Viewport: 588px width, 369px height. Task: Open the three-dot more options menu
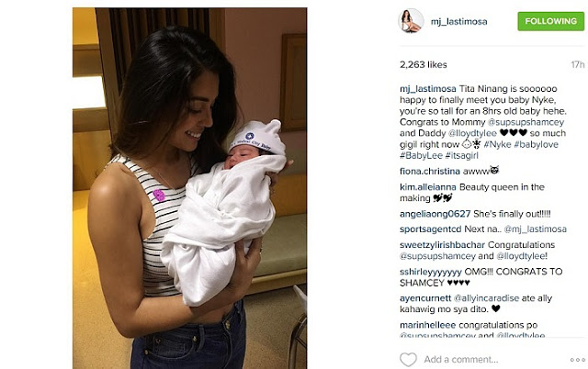577,360
